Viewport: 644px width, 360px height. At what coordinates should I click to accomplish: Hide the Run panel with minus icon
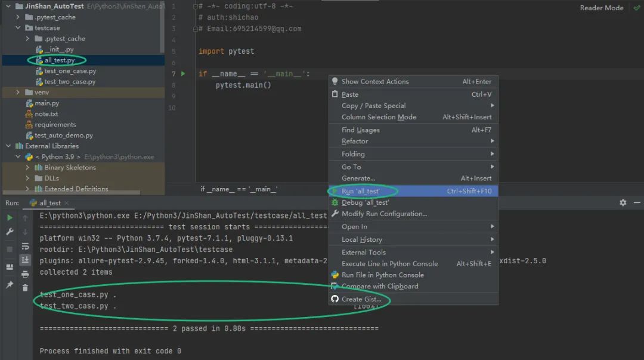[637, 202]
